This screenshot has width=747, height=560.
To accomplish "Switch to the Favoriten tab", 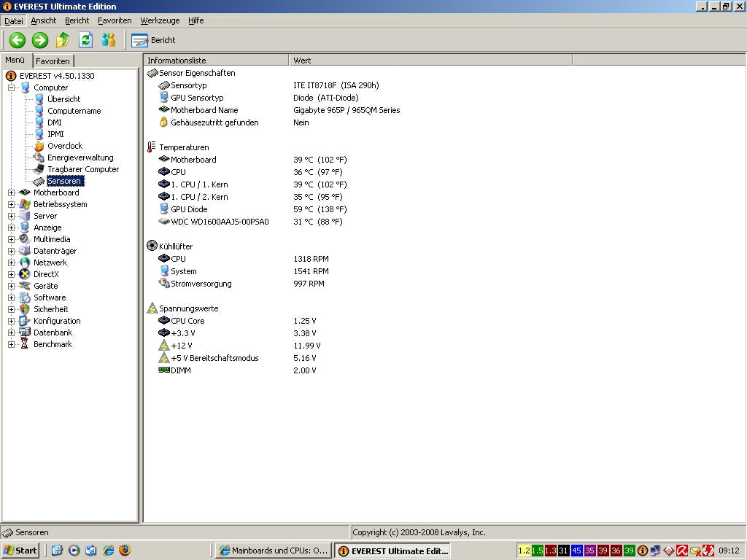I will coord(53,61).
